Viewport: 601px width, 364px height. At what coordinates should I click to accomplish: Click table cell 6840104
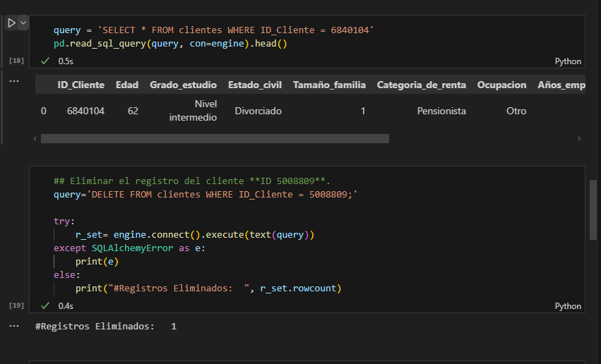(85, 111)
